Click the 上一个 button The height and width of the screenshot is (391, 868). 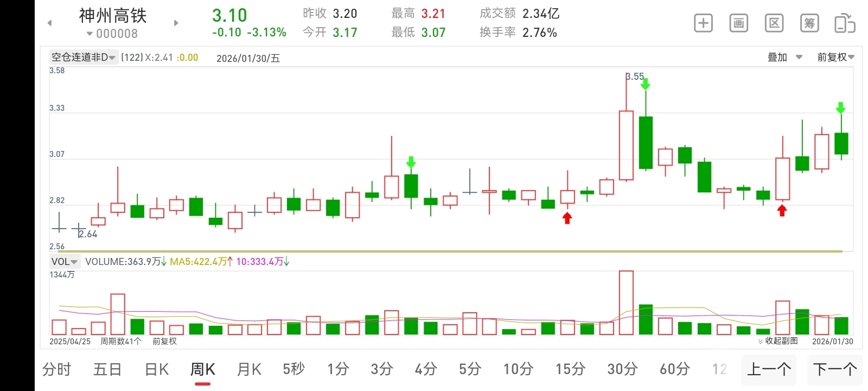click(x=769, y=370)
